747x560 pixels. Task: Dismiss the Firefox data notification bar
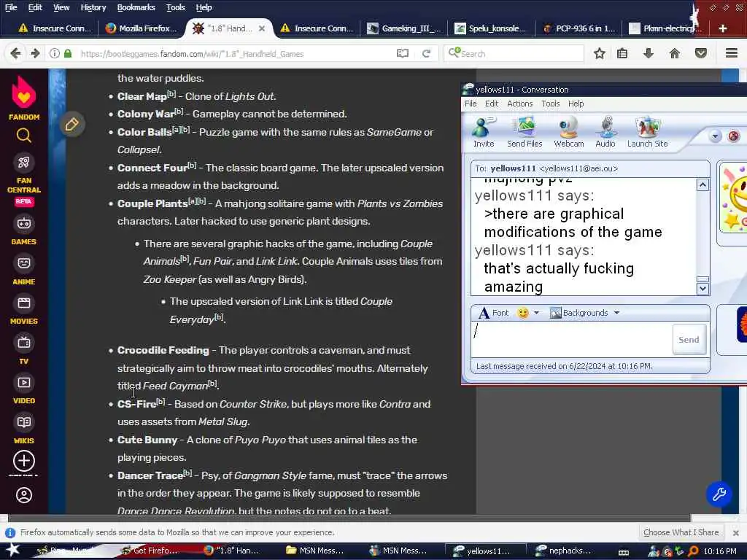[x=735, y=532]
